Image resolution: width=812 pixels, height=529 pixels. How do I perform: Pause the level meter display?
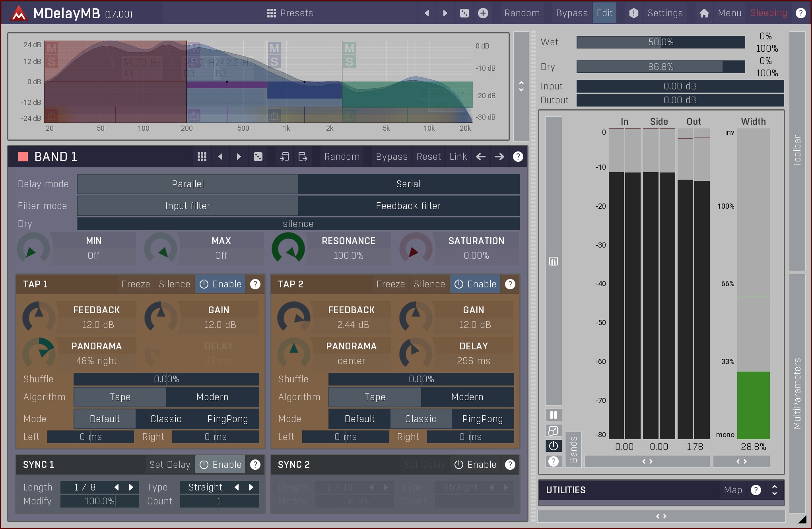coord(553,415)
